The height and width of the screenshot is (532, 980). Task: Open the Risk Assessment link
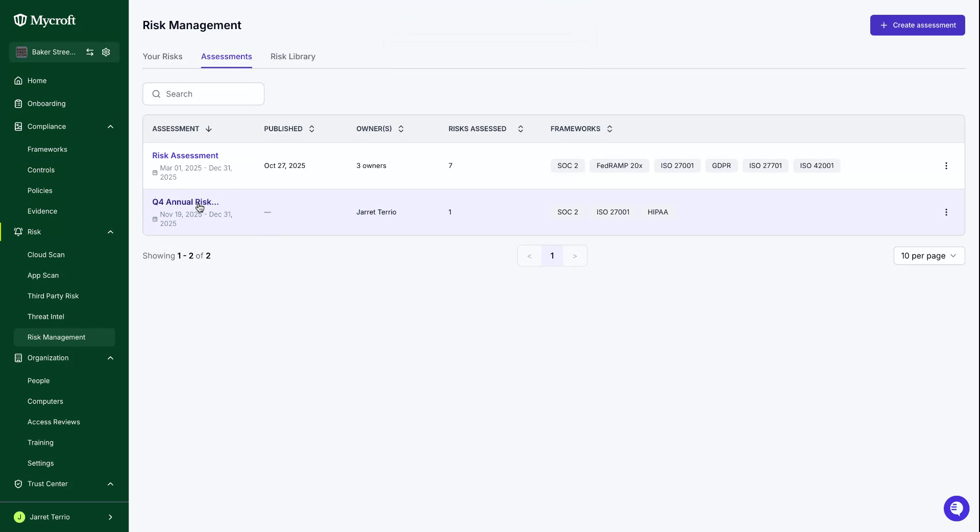185,156
